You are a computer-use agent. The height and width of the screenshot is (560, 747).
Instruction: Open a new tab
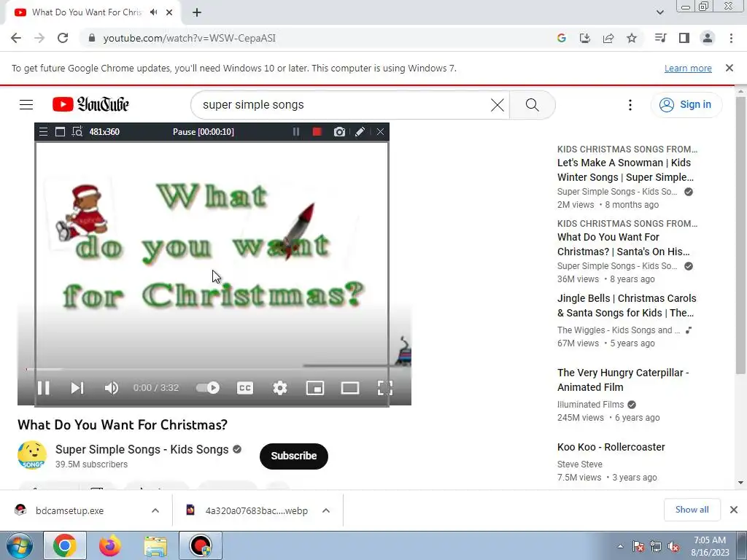(x=197, y=12)
